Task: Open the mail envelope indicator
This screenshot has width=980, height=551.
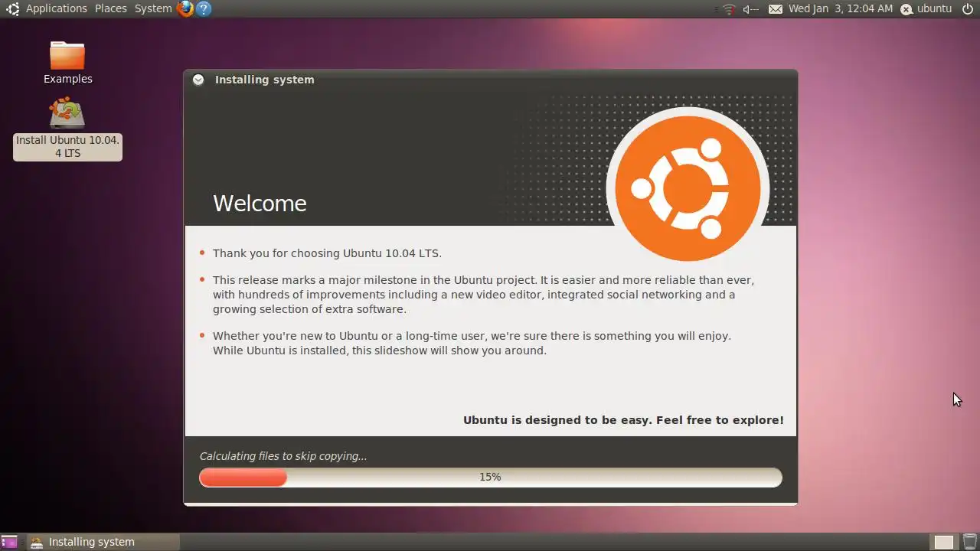Action: pyautogui.click(x=776, y=9)
